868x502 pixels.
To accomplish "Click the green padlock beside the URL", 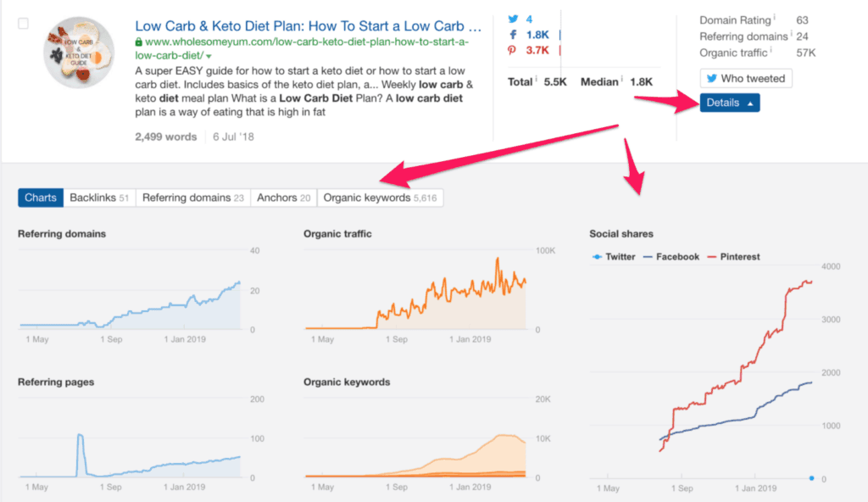I will click(138, 42).
